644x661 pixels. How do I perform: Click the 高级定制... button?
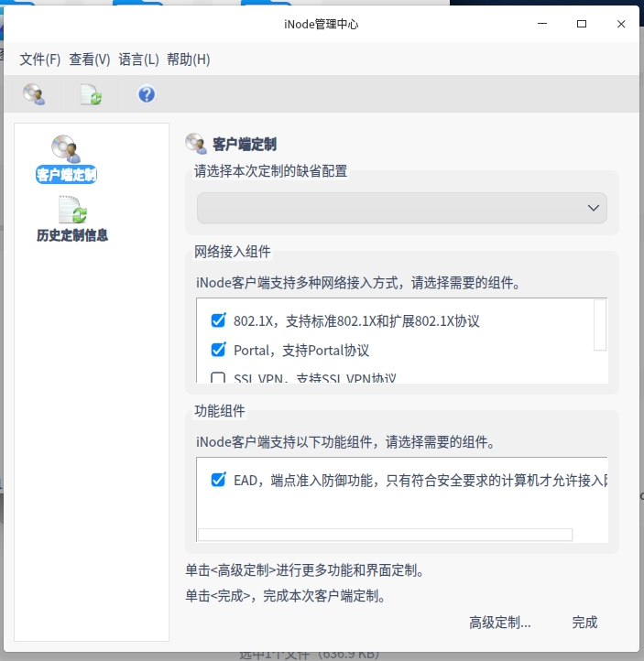coord(500,623)
